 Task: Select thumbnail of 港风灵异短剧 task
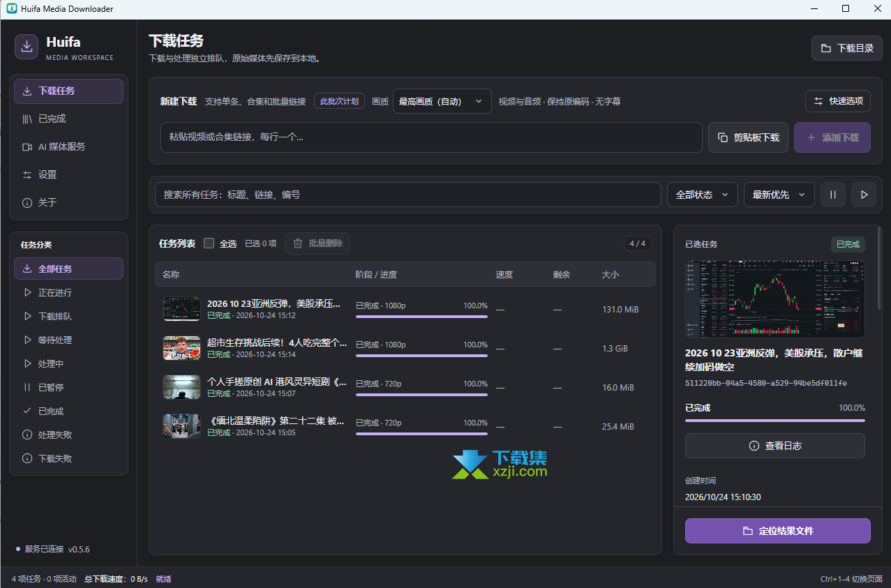click(181, 387)
